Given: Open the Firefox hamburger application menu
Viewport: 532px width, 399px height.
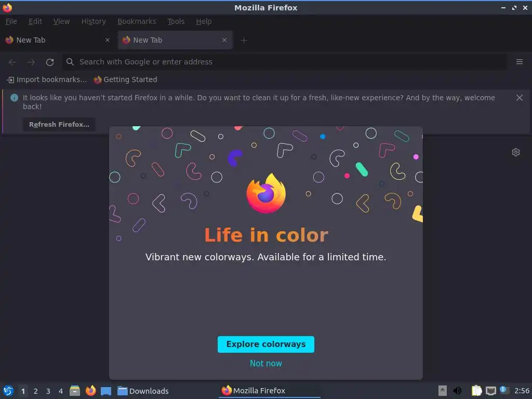Looking at the screenshot, I should (x=519, y=62).
